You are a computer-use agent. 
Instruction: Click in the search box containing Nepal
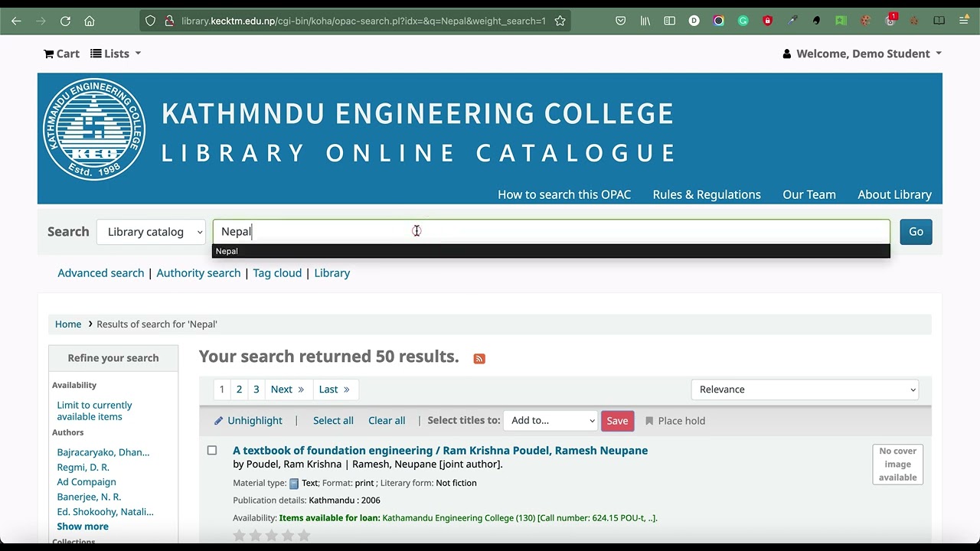551,231
